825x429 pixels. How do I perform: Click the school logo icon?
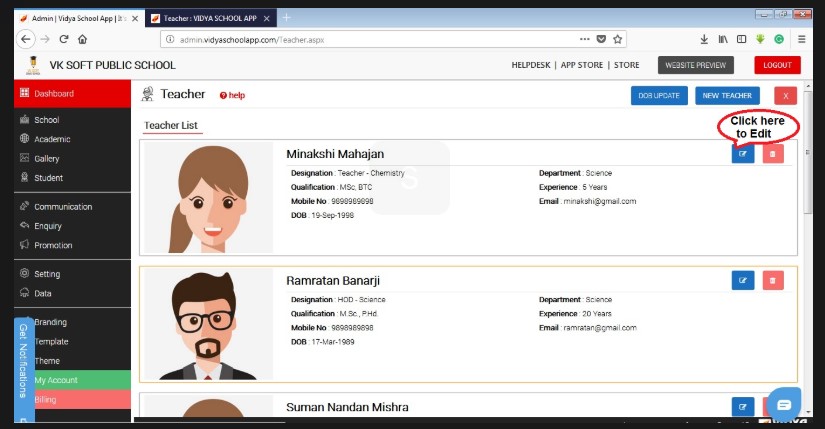33,65
